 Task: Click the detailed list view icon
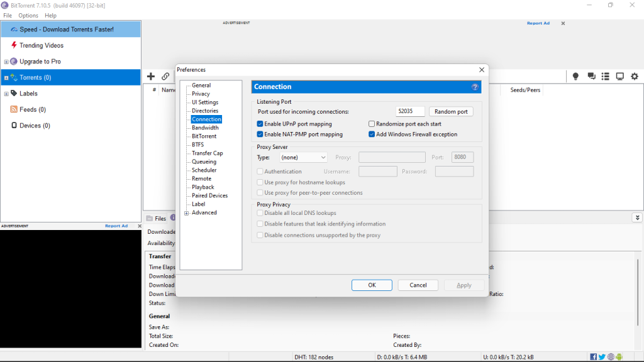tap(606, 76)
